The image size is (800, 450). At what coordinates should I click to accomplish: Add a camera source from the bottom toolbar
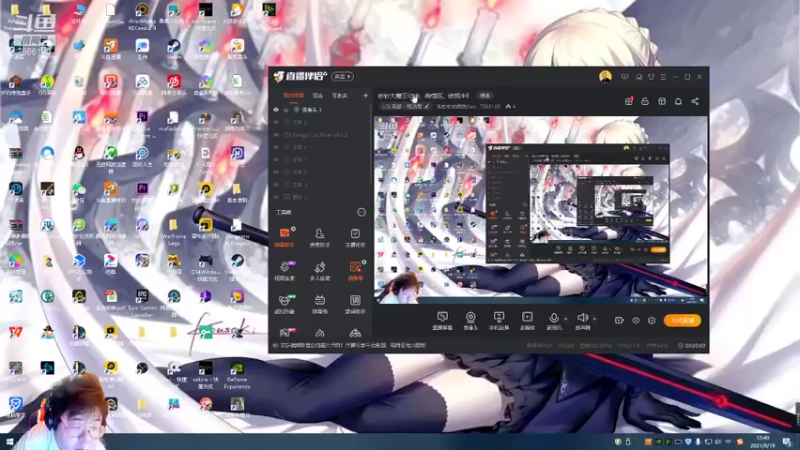pyautogui.click(x=470, y=320)
